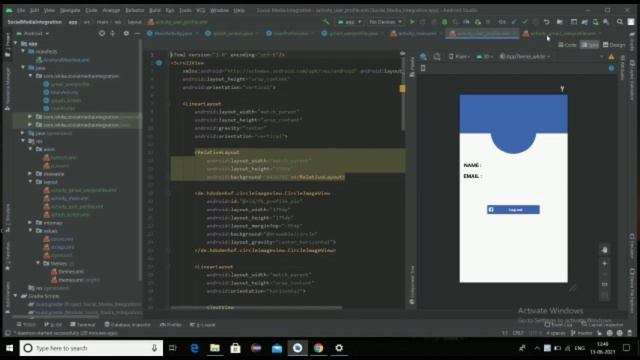Click the yellow layout warning triangle
This screenshot has height=360, width=640.
pos(611,56)
